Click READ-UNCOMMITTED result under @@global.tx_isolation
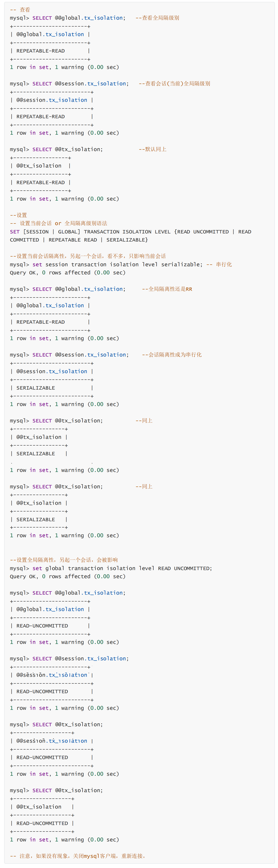 tap(42, 626)
